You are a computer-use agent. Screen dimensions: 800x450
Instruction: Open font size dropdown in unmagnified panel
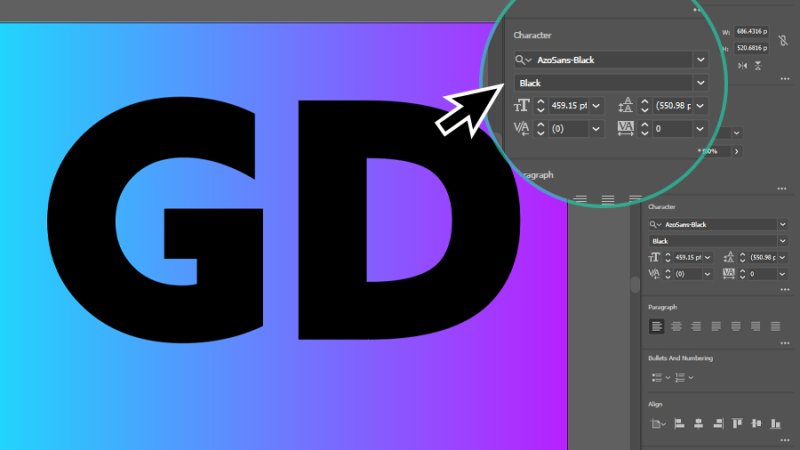point(708,258)
